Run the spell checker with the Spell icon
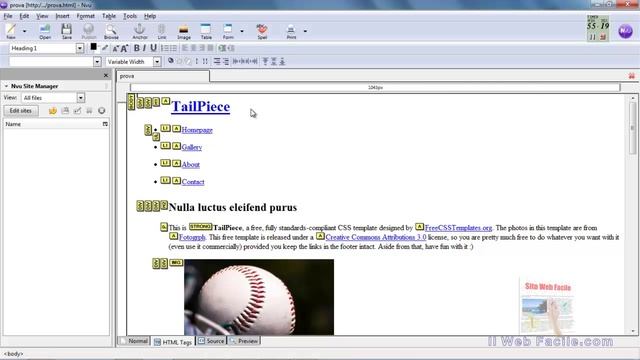Viewport: 640px width, 360px height. click(262, 31)
